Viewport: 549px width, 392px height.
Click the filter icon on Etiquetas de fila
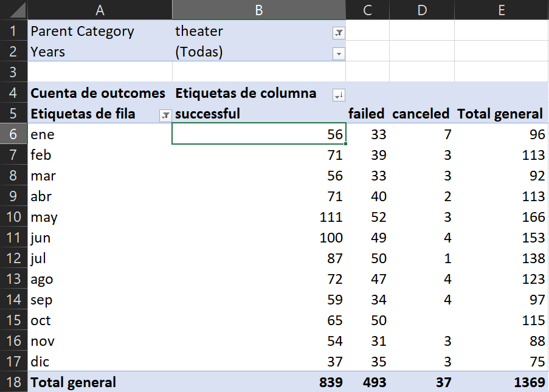(x=165, y=114)
